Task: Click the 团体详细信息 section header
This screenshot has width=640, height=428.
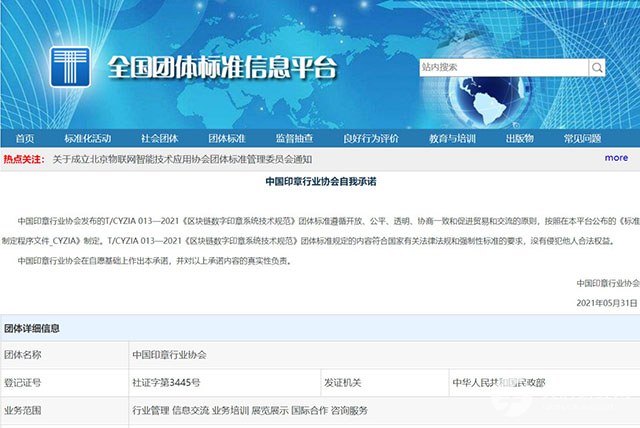Action: point(32,328)
